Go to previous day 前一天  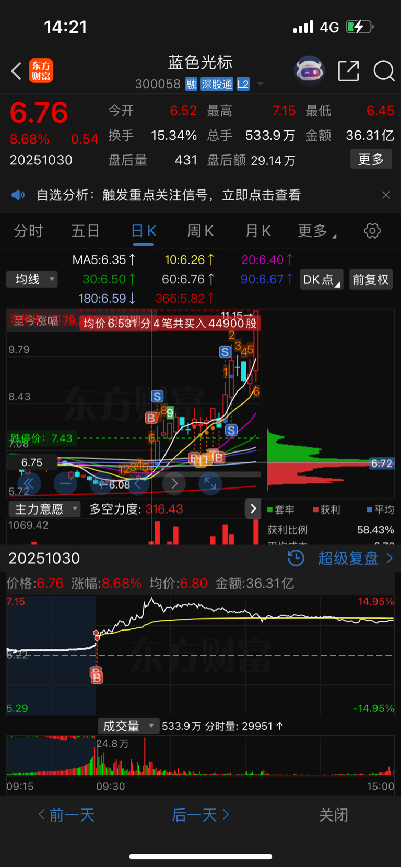point(66,815)
